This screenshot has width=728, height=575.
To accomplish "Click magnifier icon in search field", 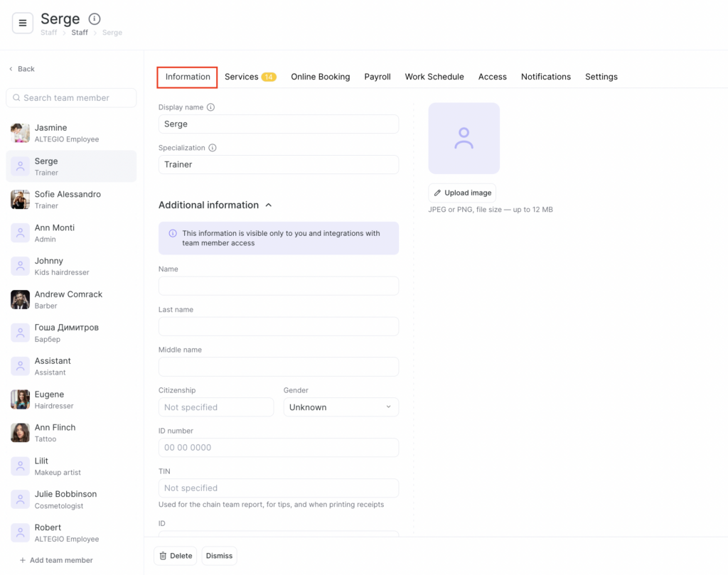I will [16, 98].
